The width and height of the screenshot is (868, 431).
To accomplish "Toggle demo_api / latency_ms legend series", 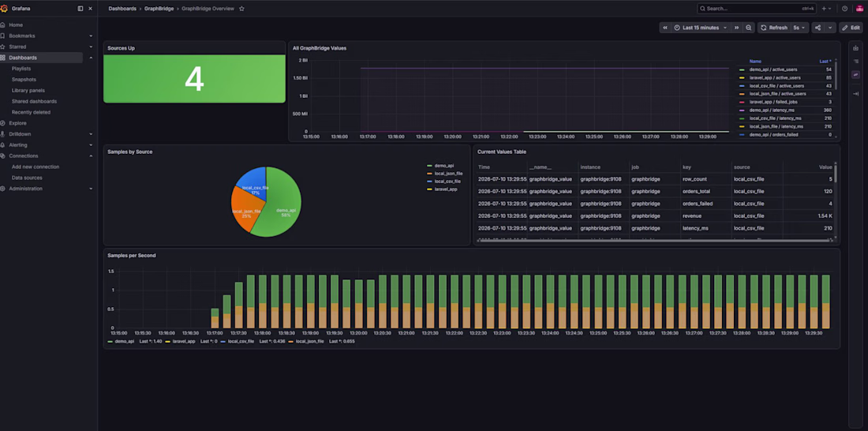I will pos(772,111).
